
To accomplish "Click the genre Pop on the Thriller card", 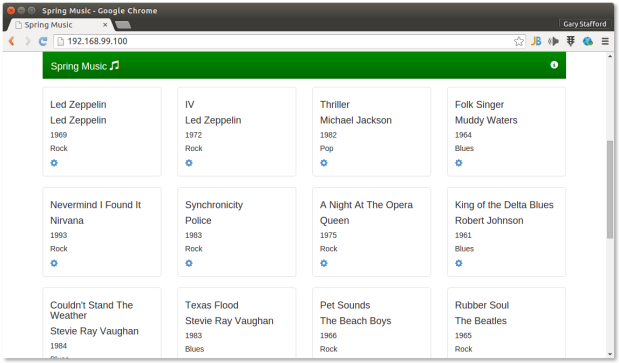I will [326, 148].
